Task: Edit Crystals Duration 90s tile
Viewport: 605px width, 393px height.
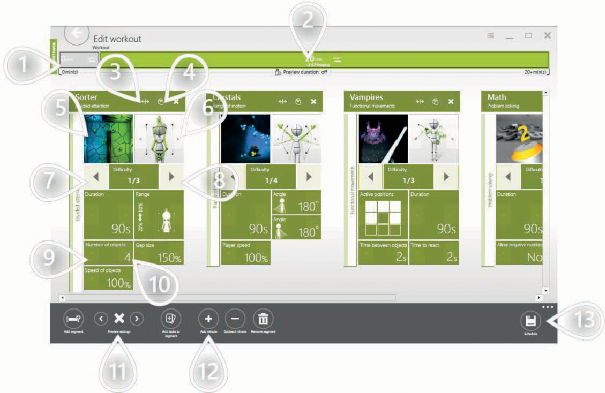Action: [246, 214]
